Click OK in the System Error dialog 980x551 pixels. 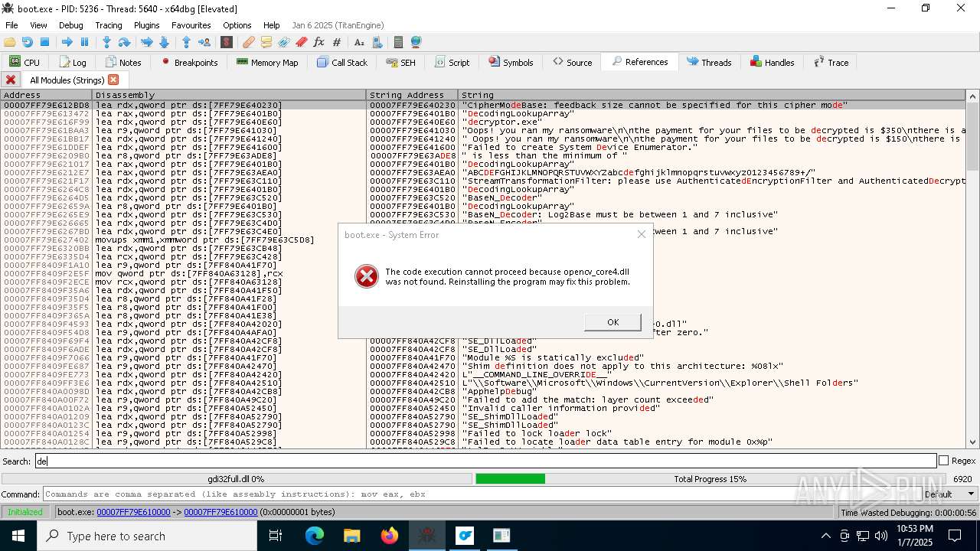click(612, 322)
